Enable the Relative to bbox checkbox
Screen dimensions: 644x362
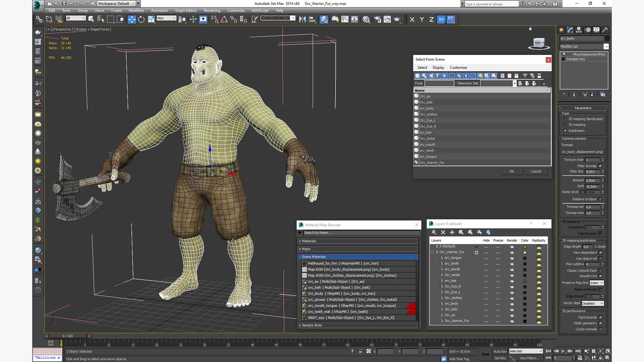tap(600, 199)
